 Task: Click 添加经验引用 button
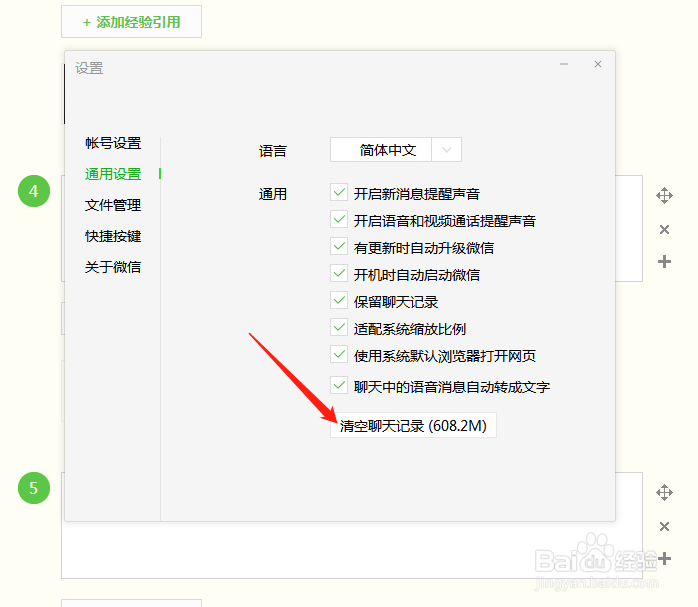point(131,22)
